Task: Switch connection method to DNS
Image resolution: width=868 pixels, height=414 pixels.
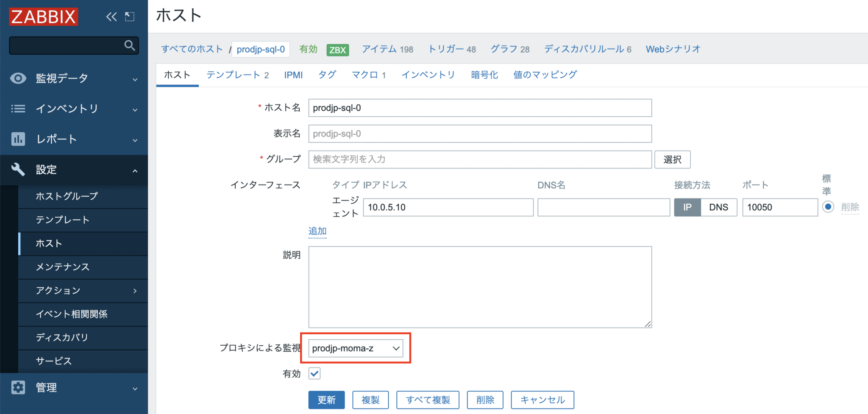Action: 718,207
